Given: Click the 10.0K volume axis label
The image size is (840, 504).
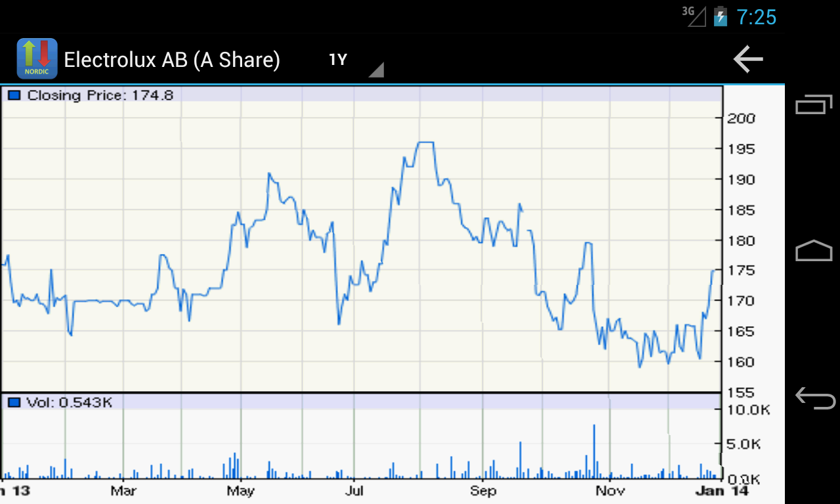Looking at the screenshot, I should pos(747,410).
